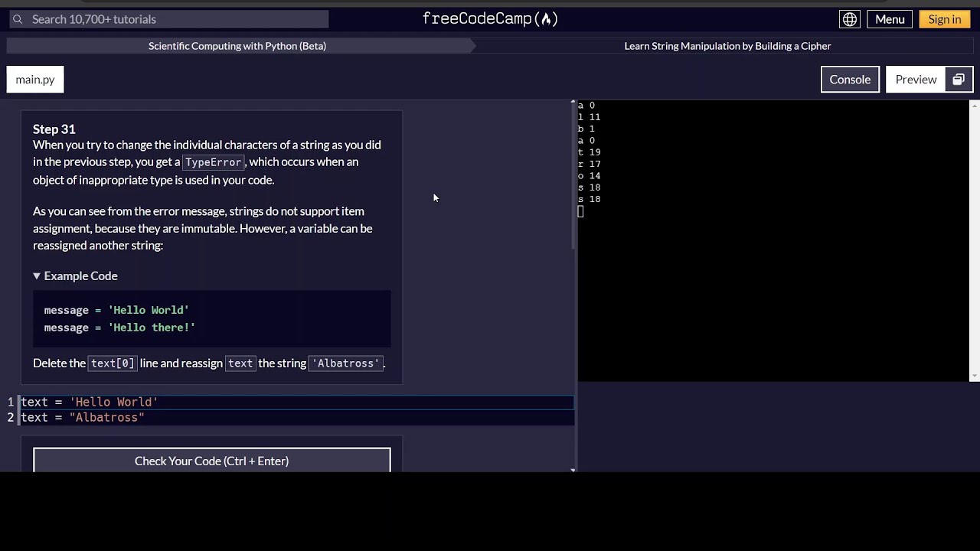The height and width of the screenshot is (551, 980).
Task: Click the 'Albatross' inline code in instructions
Action: [345, 364]
